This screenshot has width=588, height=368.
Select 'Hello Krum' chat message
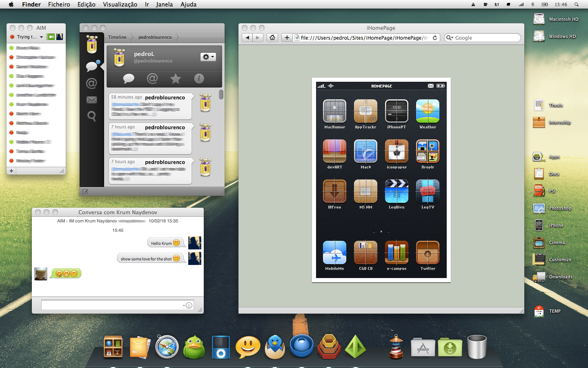(x=165, y=243)
